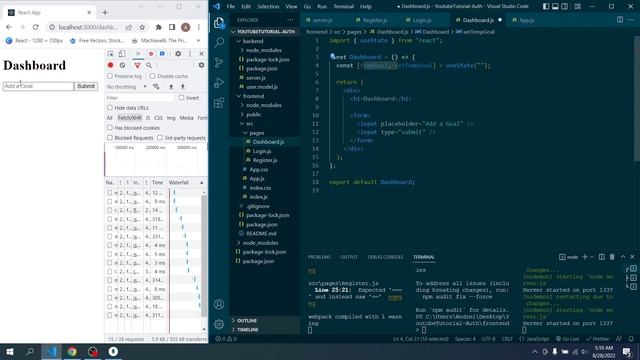The image size is (640, 360).
Task: Click the Add a Goal input field
Action: (x=38, y=86)
